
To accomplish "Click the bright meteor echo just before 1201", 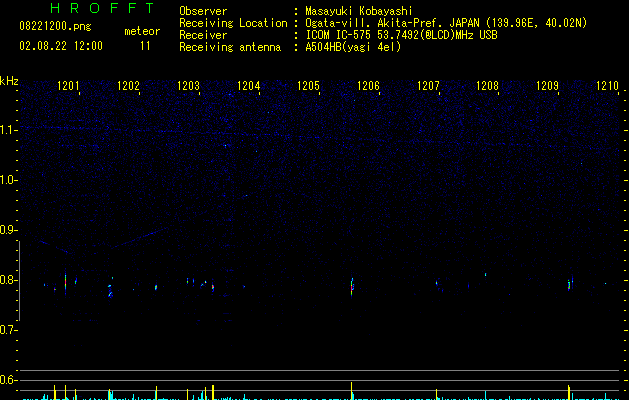I will 65,282.
